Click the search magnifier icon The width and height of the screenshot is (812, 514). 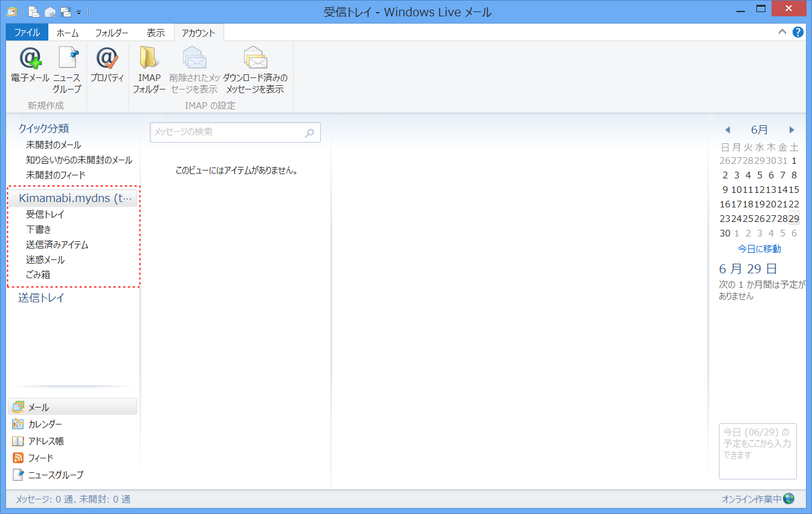pos(310,133)
